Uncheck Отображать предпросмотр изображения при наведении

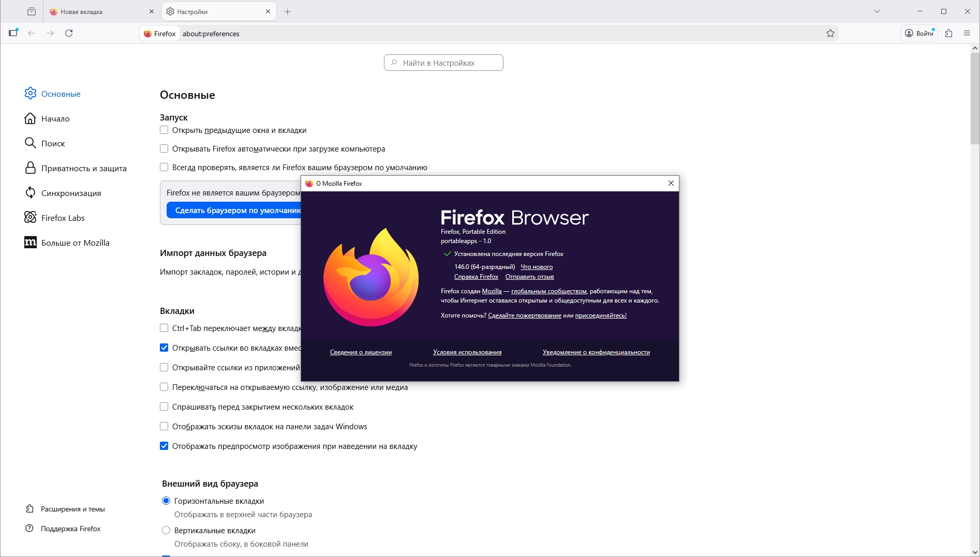pyautogui.click(x=164, y=446)
